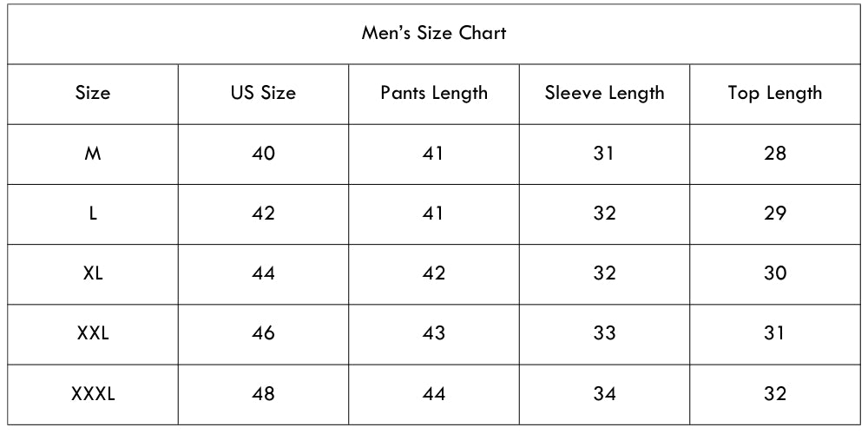This screenshot has height=434, width=868.
Task: Select US Size value 48 for XXXL
Action: (x=263, y=394)
